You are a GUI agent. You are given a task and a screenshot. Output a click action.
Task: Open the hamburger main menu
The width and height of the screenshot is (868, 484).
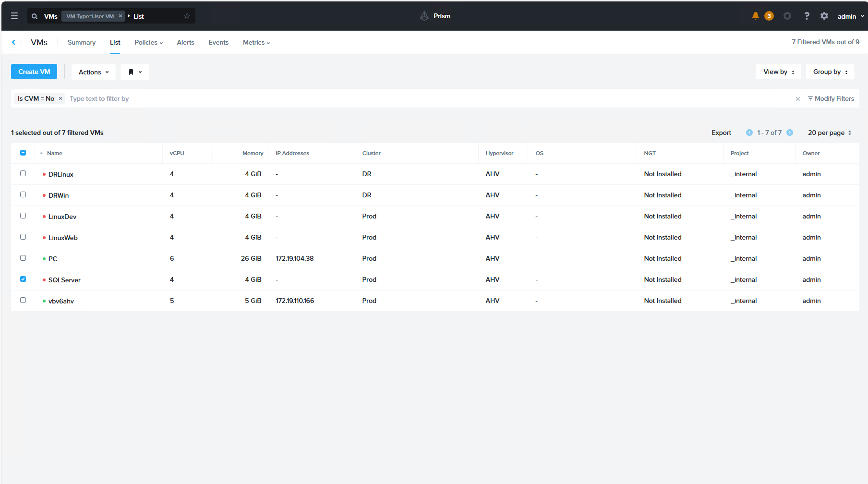(14, 16)
